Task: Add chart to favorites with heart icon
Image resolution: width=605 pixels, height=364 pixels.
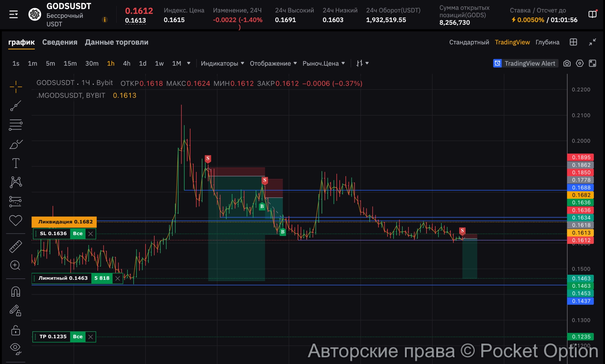Action: point(15,220)
